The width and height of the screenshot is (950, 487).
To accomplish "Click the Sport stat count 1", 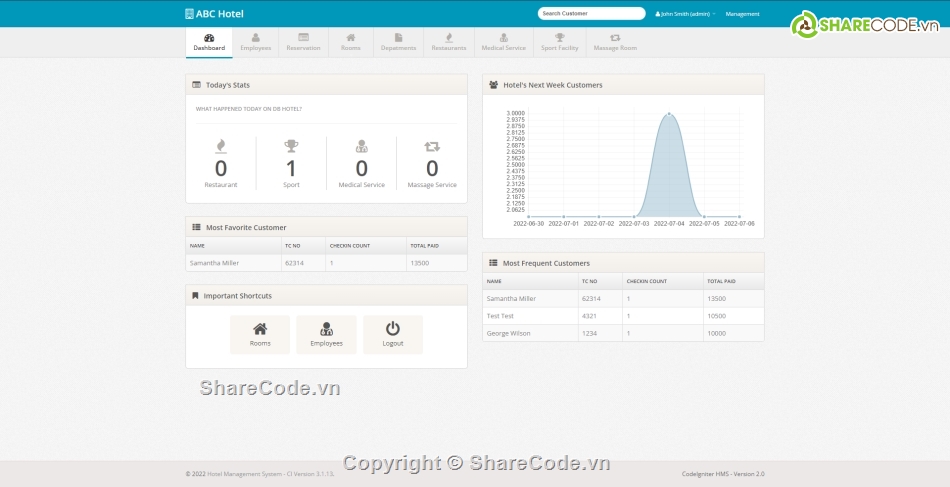I will [291, 168].
